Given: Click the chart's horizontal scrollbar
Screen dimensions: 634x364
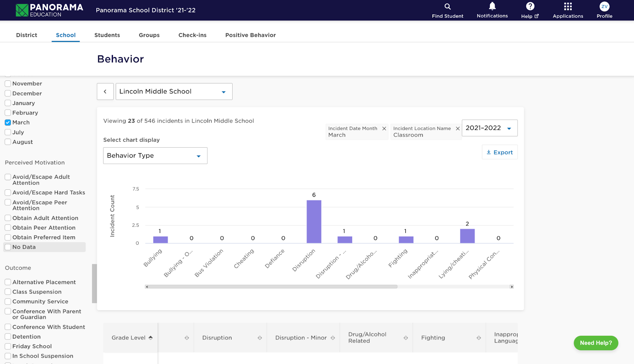Looking at the screenshot, I should pyautogui.click(x=272, y=287).
